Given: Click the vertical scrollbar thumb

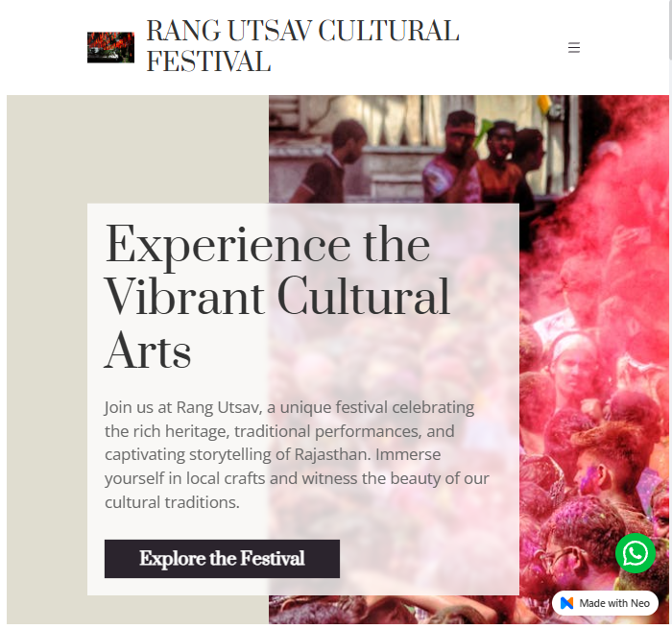Looking at the screenshot, I should point(670,29).
